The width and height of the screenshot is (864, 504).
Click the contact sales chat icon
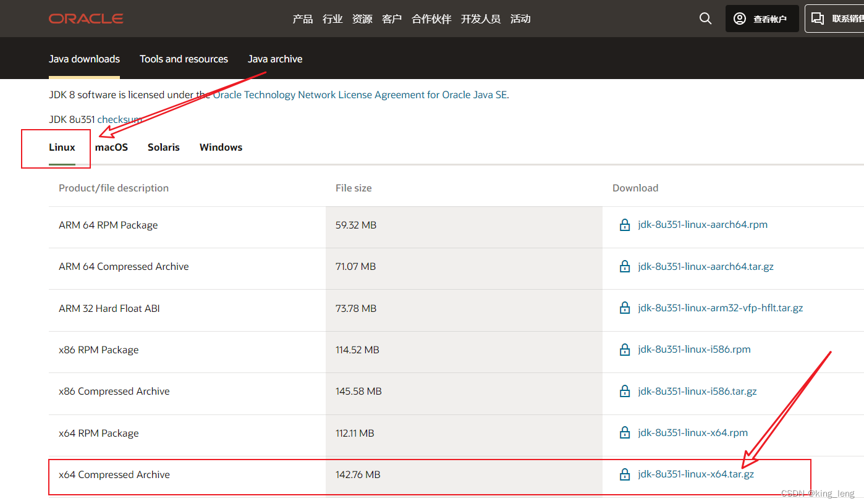point(818,19)
